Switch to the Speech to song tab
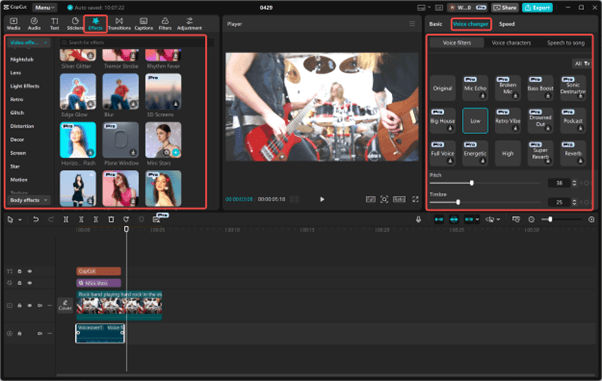 click(x=566, y=43)
